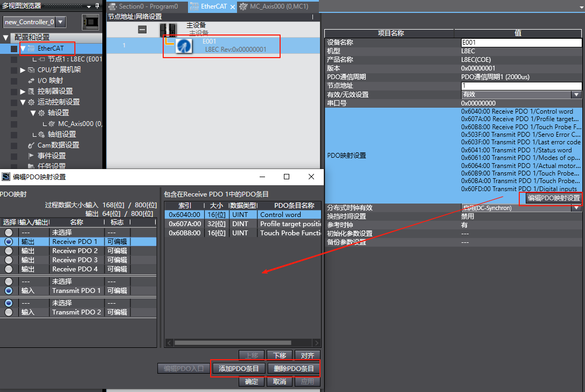Open the new_Controller_0 dropdown
The width and height of the screenshot is (585, 392).
tap(60, 22)
